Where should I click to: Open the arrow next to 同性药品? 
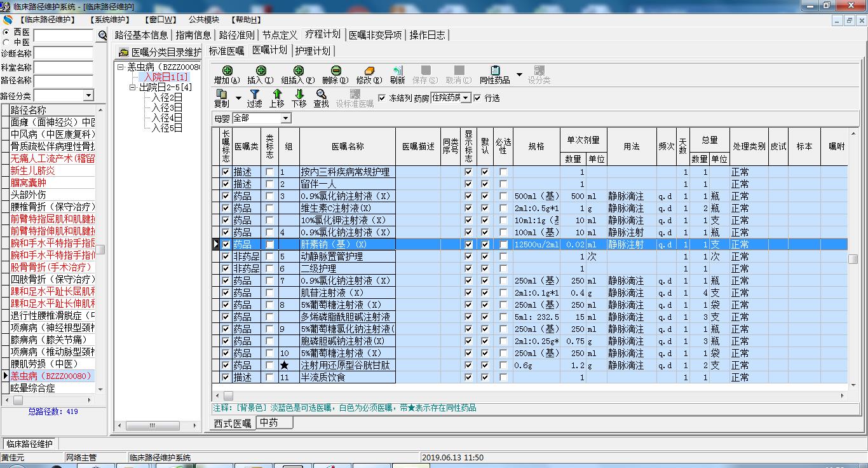[519, 74]
